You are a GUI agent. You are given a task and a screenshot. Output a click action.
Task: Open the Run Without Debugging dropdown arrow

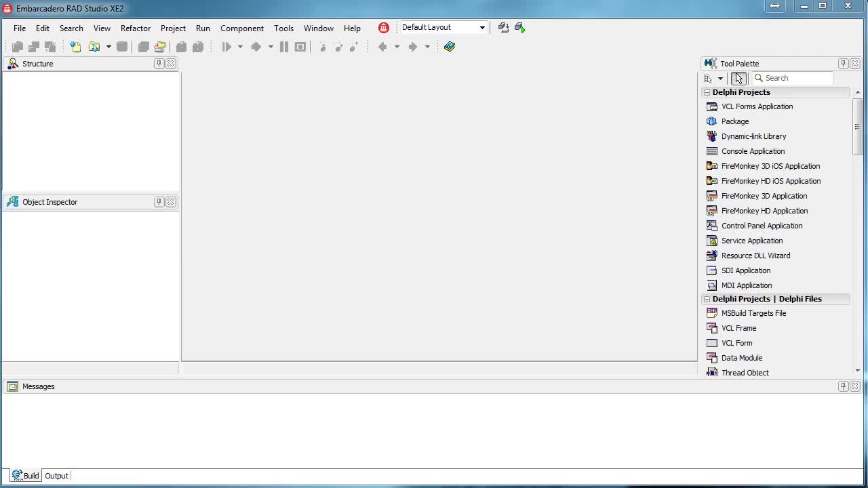tap(271, 47)
